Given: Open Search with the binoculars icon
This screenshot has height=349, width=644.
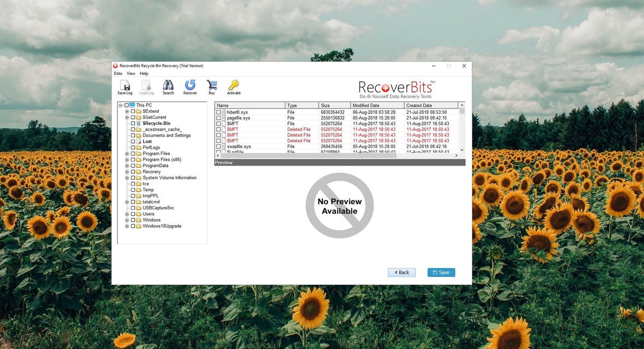Looking at the screenshot, I should click(x=168, y=85).
